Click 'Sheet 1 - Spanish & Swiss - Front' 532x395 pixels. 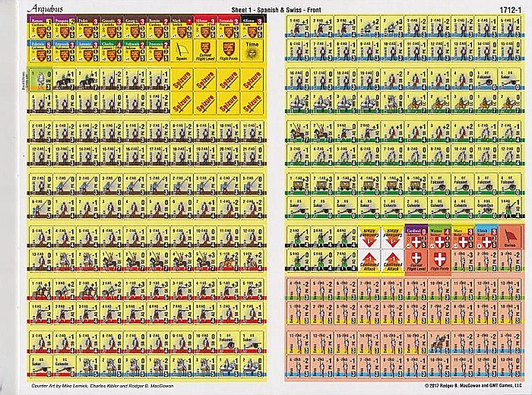[x=276, y=10]
